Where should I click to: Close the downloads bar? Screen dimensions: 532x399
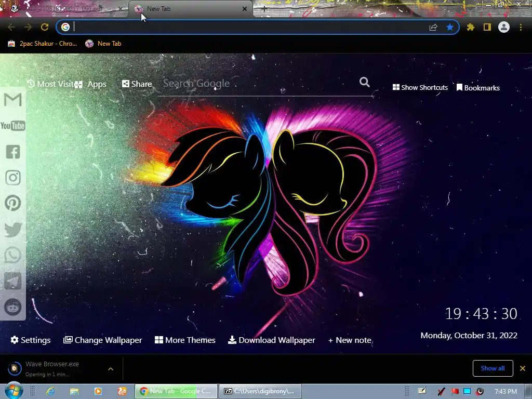pos(523,368)
